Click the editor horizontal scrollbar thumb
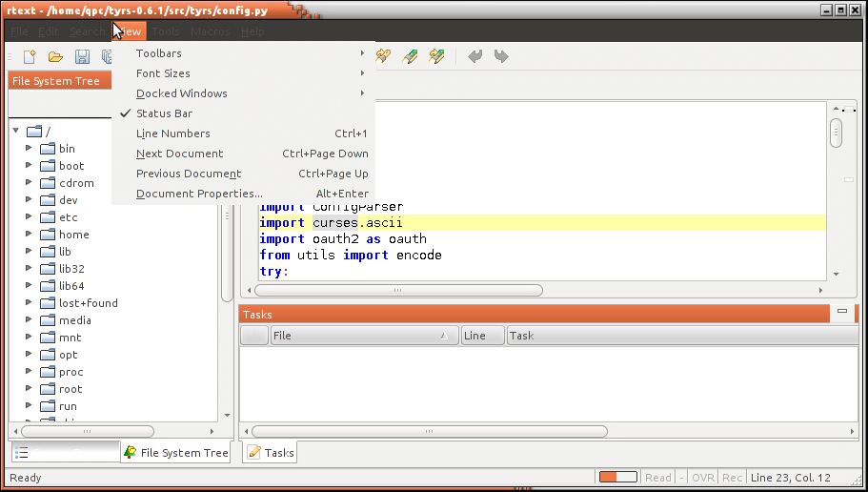Viewport: 868px width, 492px height. [398, 290]
